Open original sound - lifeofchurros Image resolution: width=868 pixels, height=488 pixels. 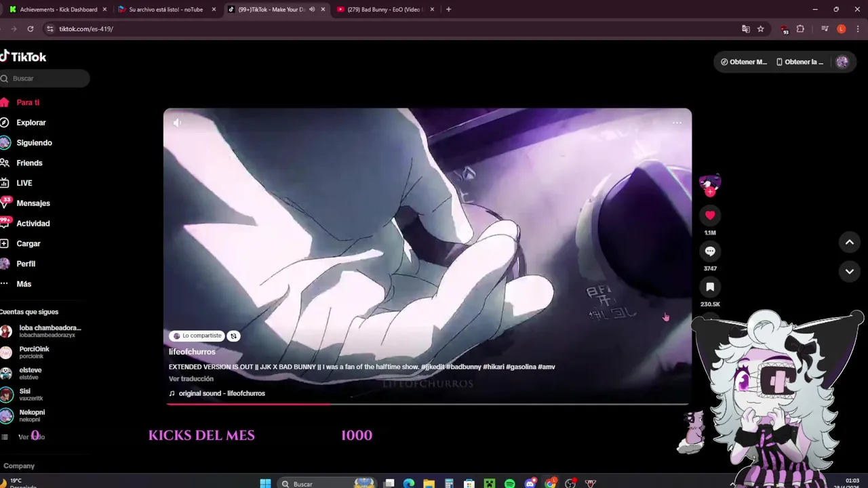217,393
